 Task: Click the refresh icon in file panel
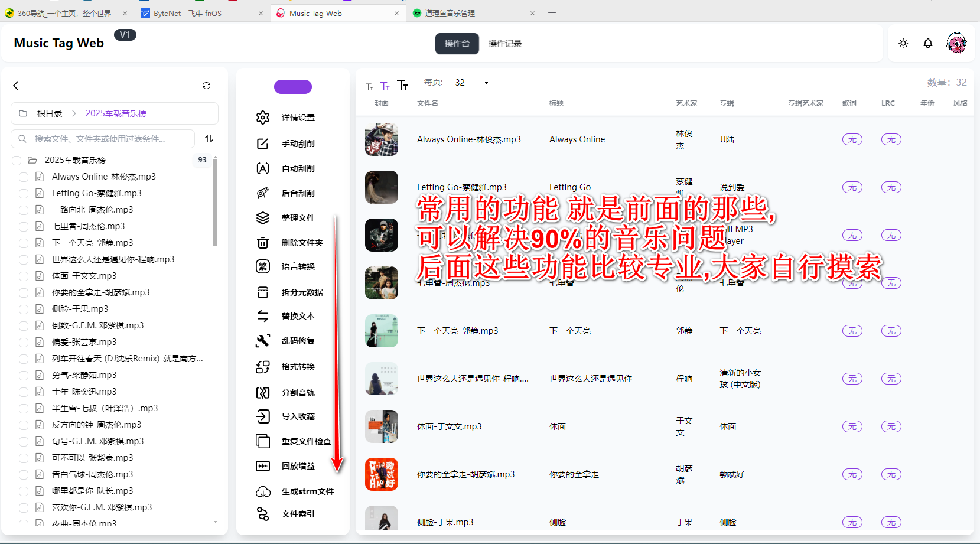tap(206, 86)
